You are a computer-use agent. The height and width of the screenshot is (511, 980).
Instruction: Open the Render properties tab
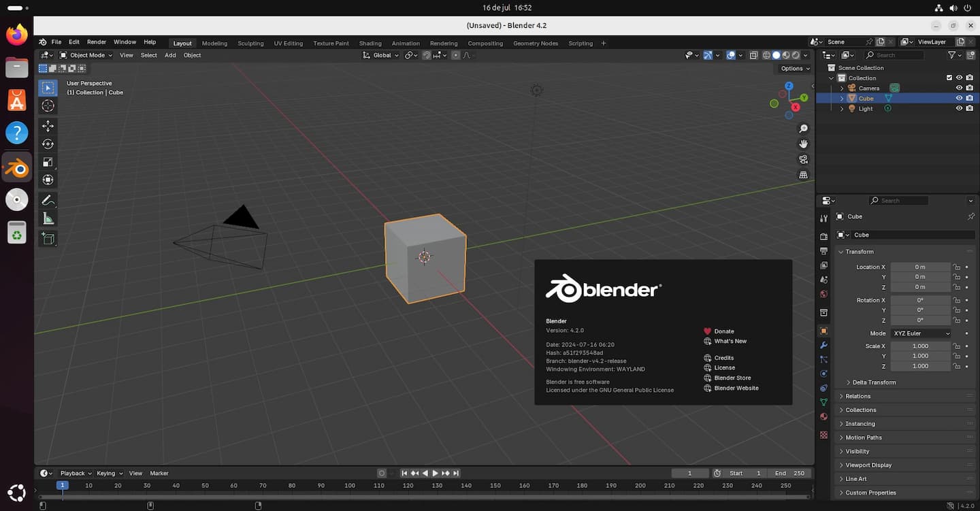[x=823, y=237]
